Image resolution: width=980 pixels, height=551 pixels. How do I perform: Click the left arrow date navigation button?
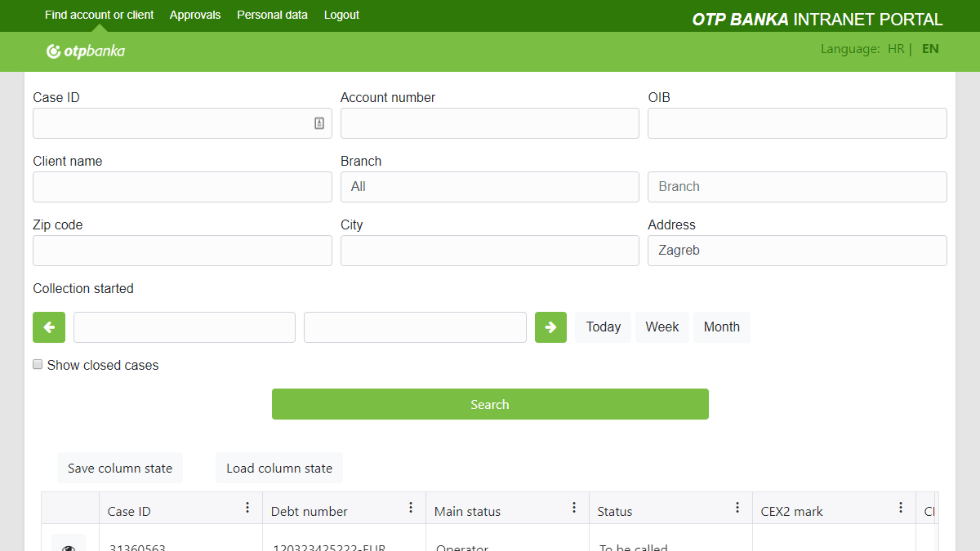coord(49,327)
